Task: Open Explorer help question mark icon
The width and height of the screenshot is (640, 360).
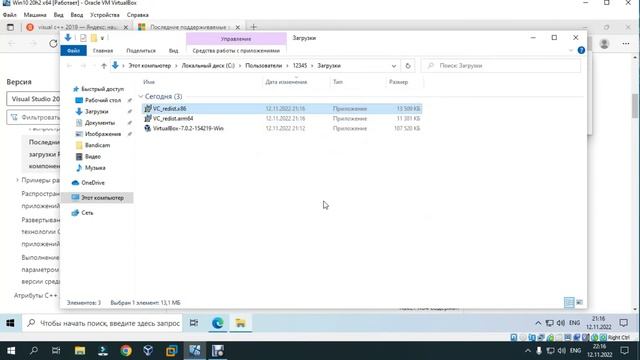Action: [581, 50]
